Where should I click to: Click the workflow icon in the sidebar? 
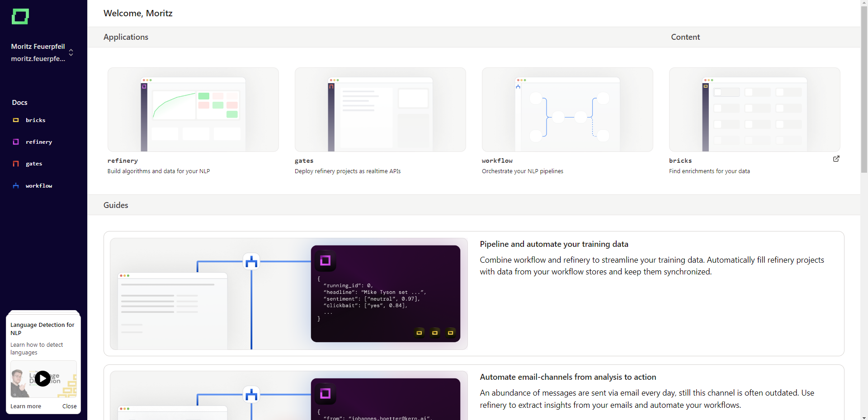click(x=16, y=186)
